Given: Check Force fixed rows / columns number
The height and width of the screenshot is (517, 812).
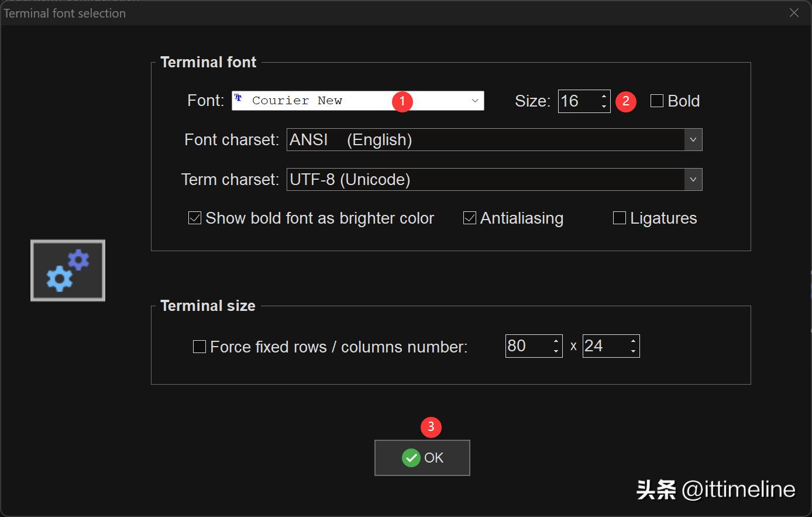Looking at the screenshot, I should pyautogui.click(x=199, y=347).
